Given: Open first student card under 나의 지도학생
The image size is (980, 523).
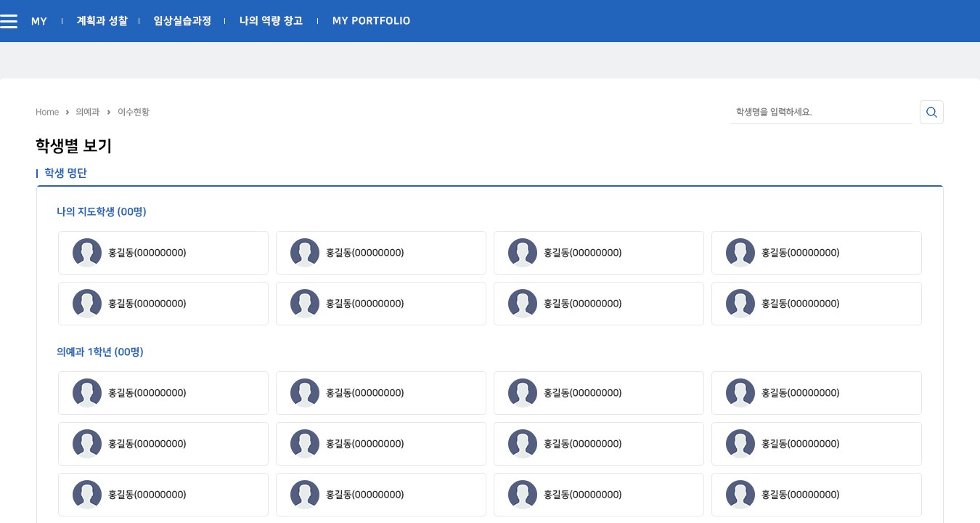Looking at the screenshot, I should pos(163,253).
